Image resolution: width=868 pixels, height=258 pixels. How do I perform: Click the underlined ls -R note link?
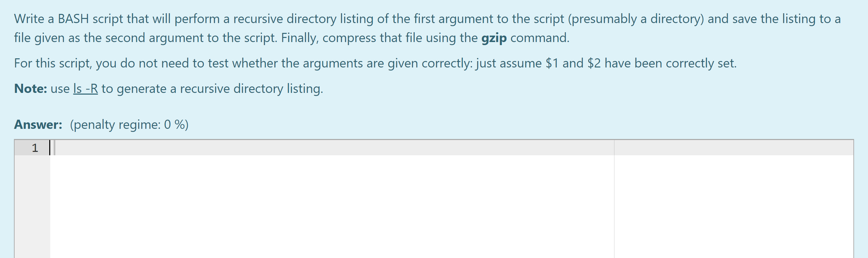[85, 88]
